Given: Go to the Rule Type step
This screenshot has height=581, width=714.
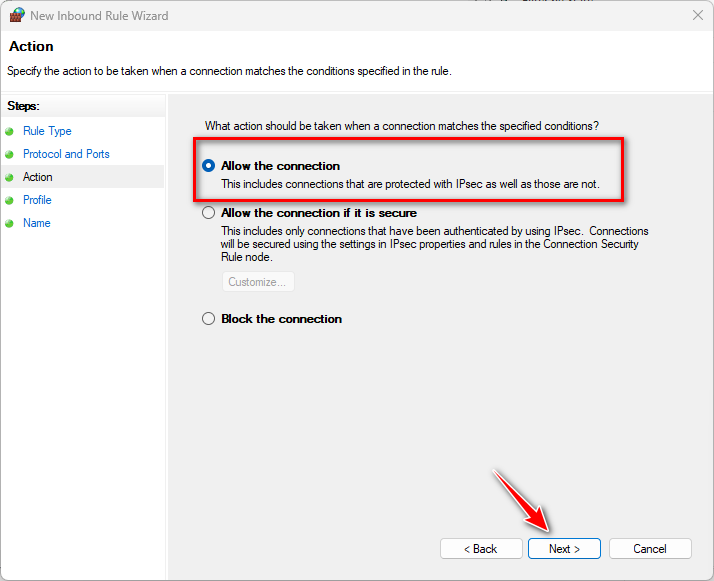Looking at the screenshot, I should 47,131.
